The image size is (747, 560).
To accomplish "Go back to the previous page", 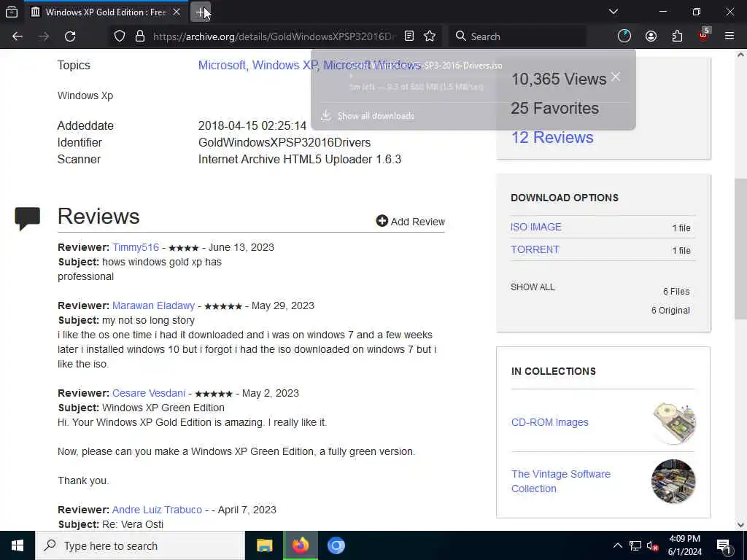I will [18, 36].
